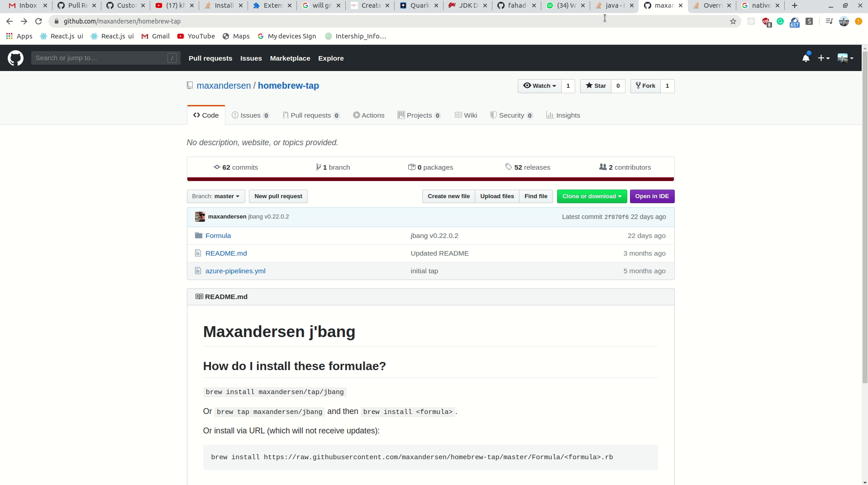Open the 'Updated README' commit message

[439, 253]
